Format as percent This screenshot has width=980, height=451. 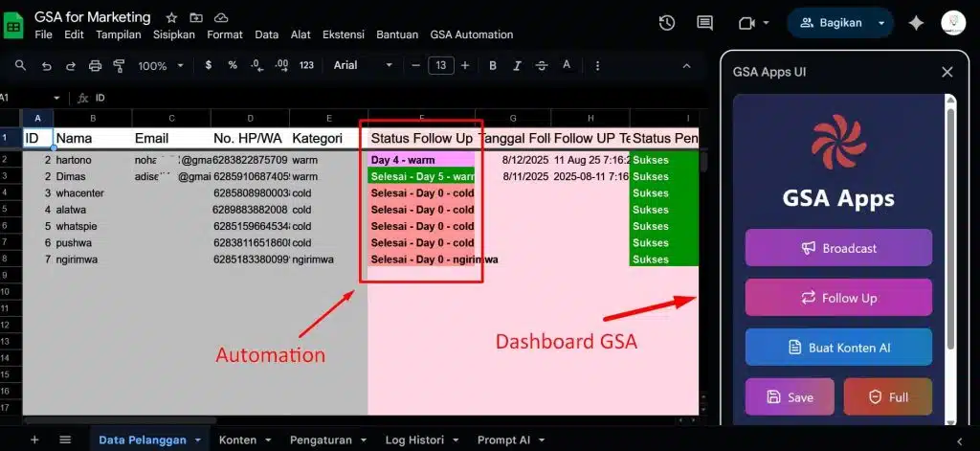tap(233, 65)
